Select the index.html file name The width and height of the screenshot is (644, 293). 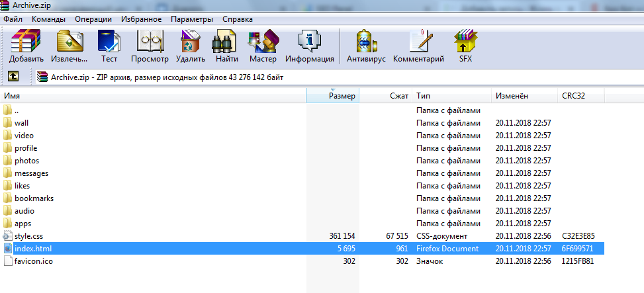click(x=33, y=249)
